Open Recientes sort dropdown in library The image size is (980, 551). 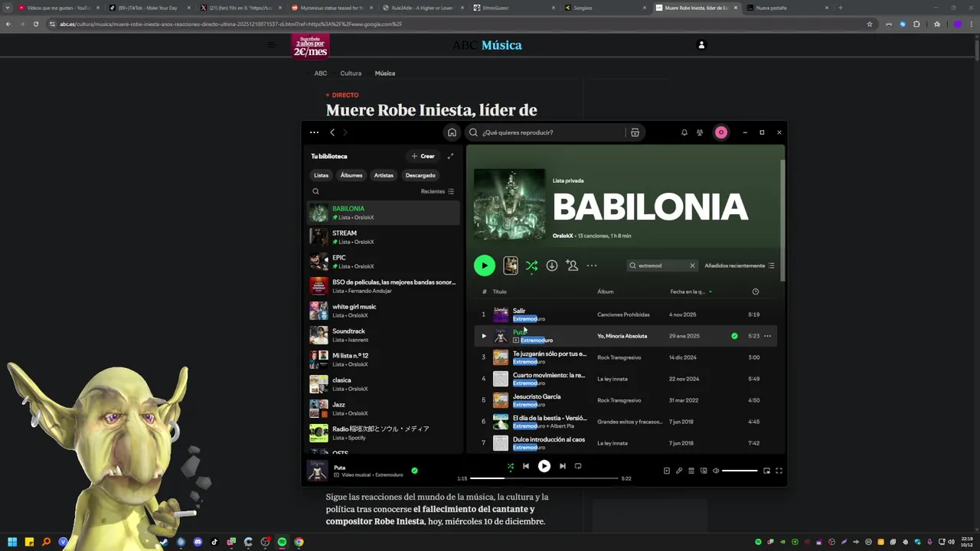[x=437, y=191]
